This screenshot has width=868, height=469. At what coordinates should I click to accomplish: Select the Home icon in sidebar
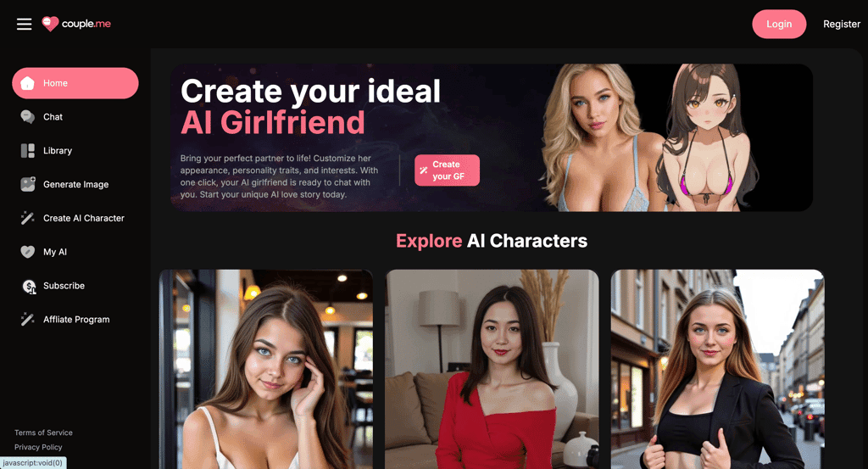[x=28, y=83]
